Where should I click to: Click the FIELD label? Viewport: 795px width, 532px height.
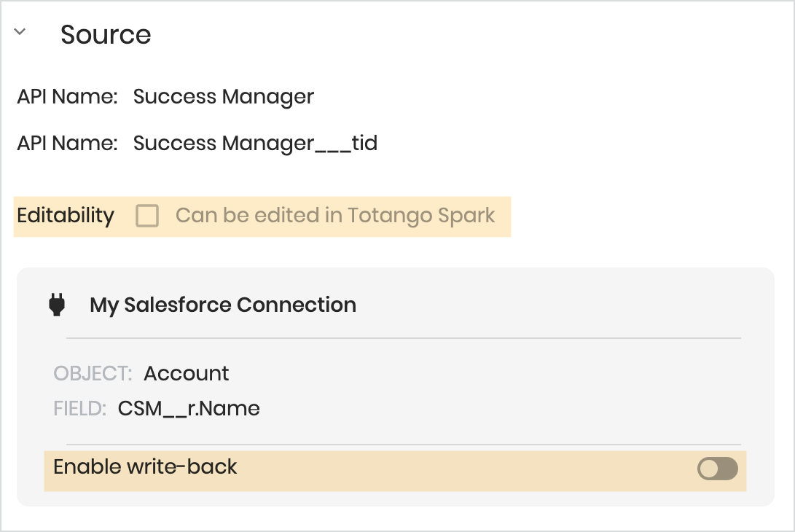click(x=79, y=408)
